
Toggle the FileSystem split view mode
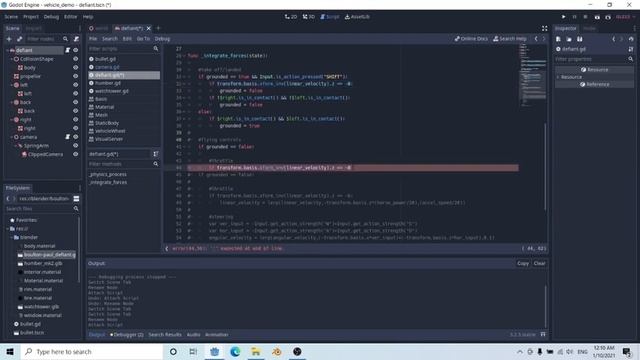pyautogui.click(x=76, y=199)
